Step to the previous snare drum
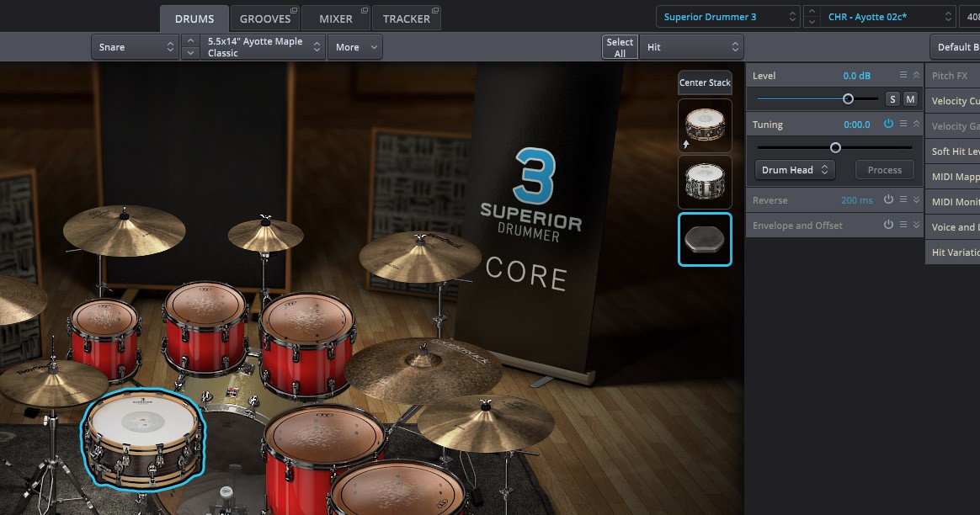Image resolution: width=980 pixels, height=515 pixels. tap(190, 40)
